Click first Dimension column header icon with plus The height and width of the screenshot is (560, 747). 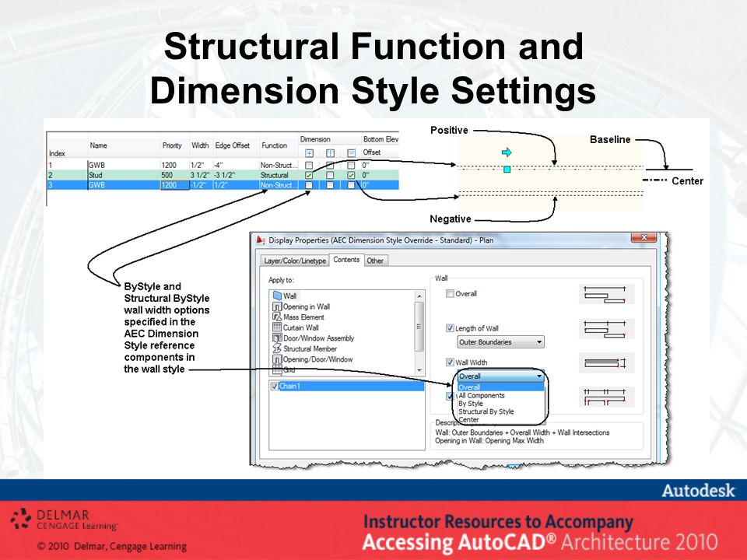(x=309, y=153)
